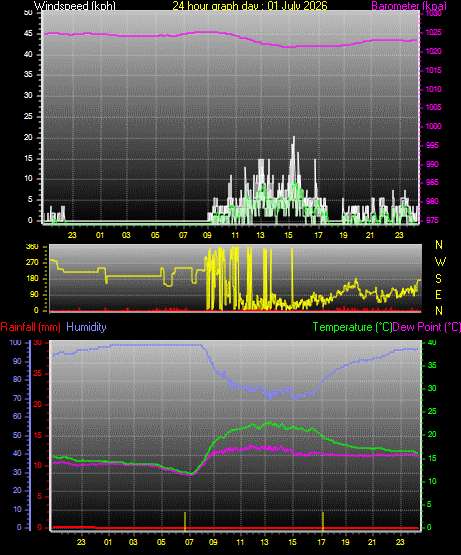
Task: Click the magenta "Dew Point (°C)" label
Action: [427, 327]
